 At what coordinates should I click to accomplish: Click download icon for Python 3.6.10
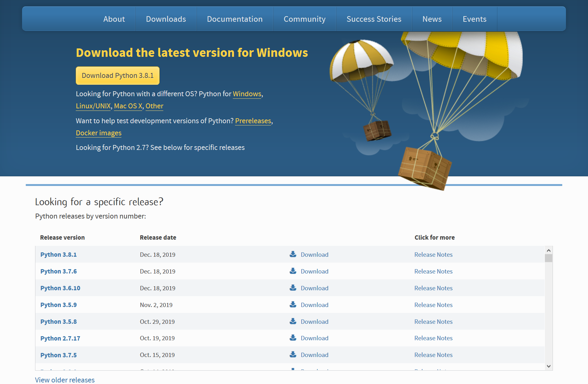coord(293,288)
